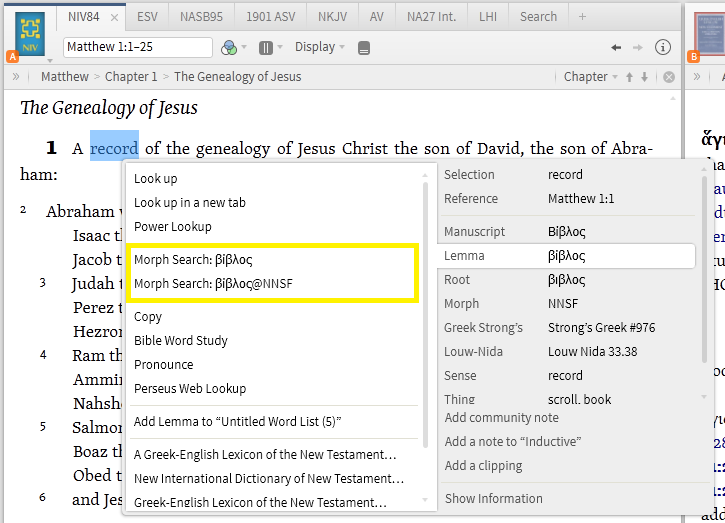725x523 pixels.
Task: Click Add community note
Action: (501, 418)
